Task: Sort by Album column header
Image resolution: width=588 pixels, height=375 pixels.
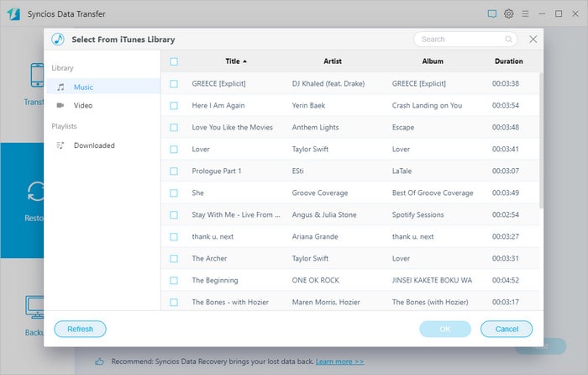Action: point(433,61)
